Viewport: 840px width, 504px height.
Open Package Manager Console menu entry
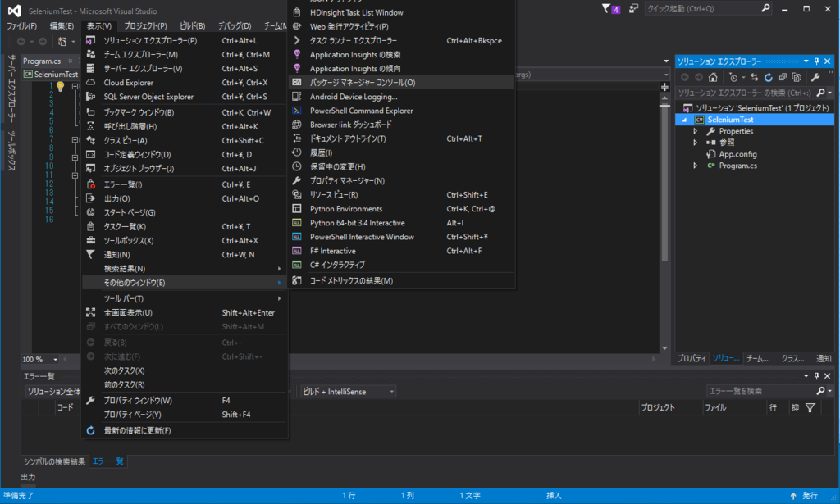pyautogui.click(x=400, y=83)
